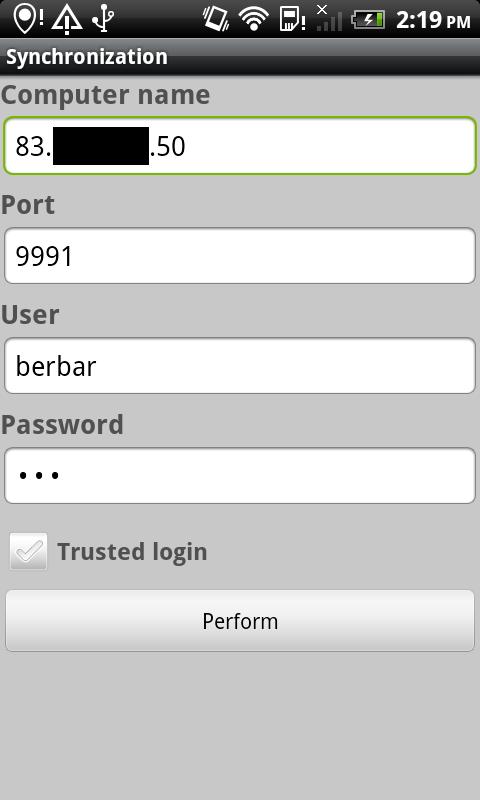This screenshot has width=480, height=800.
Task: Click the Password label text
Action: 62,424
